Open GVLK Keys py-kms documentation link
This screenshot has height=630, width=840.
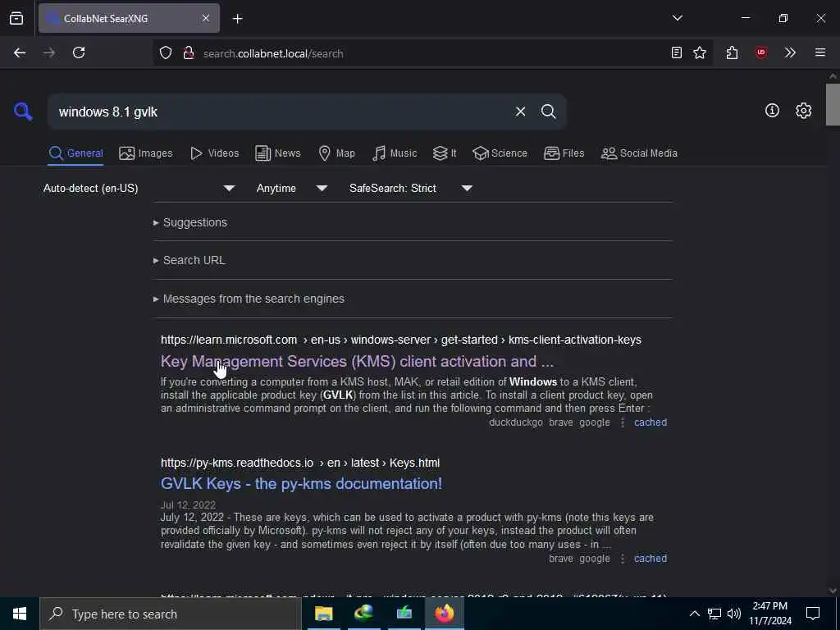[x=301, y=484]
